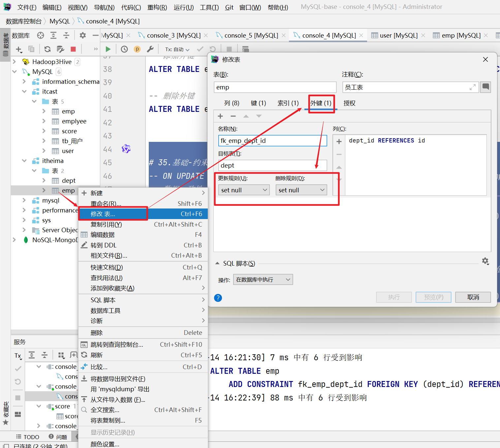The height and width of the screenshot is (448, 500).
Task: Switch to 列 (8) tab
Action: [232, 103]
